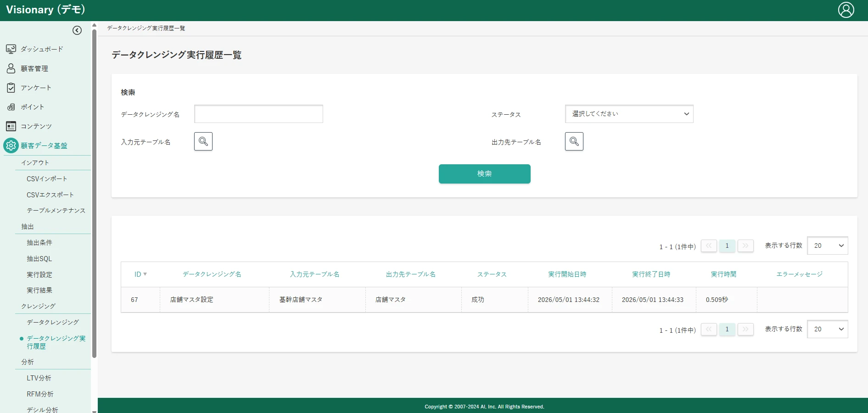Screen dimensions: 868x413
Task: Go to 実行設定 page
Action: (x=39, y=274)
